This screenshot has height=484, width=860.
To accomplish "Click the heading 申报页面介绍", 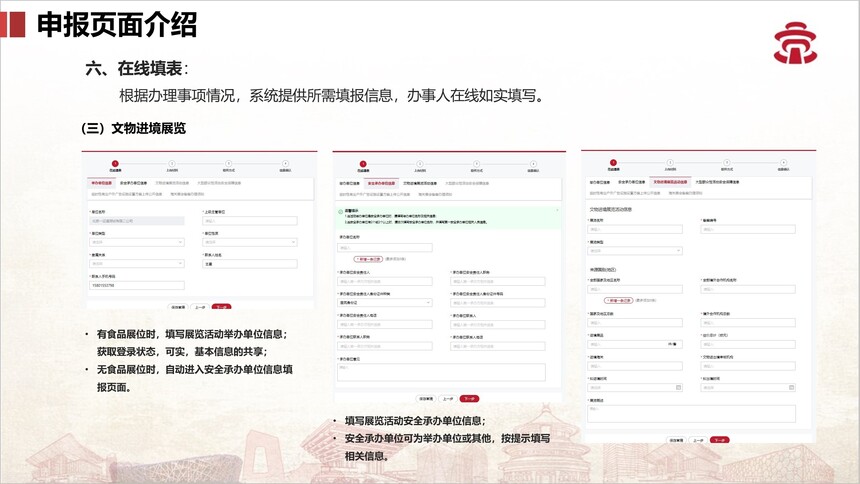I will point(117,25).
